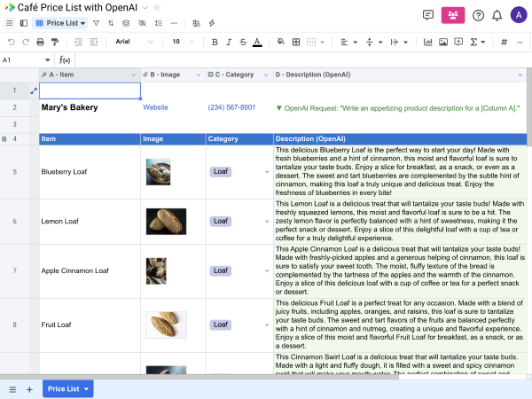Open the number format hash icon
This screenshot has height=399, width=532.
pyautogui.click(x=505, y=42)
